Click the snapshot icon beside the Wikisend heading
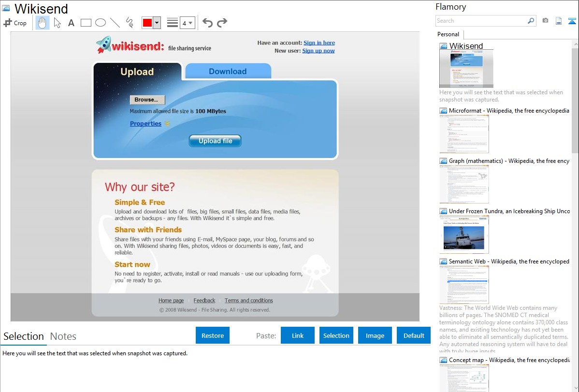579x392 pixels. pos(6,8)
